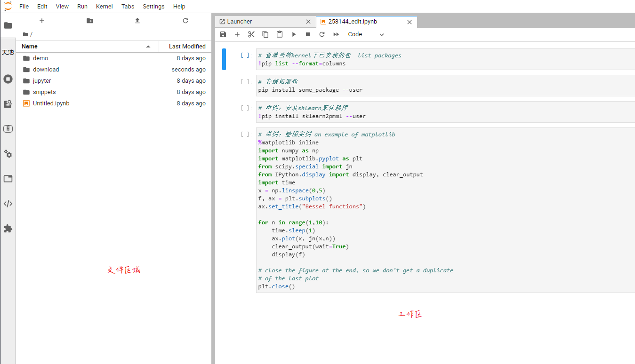Select the download folder
This screenshot has height=364, width=635.
coord(113,70)
